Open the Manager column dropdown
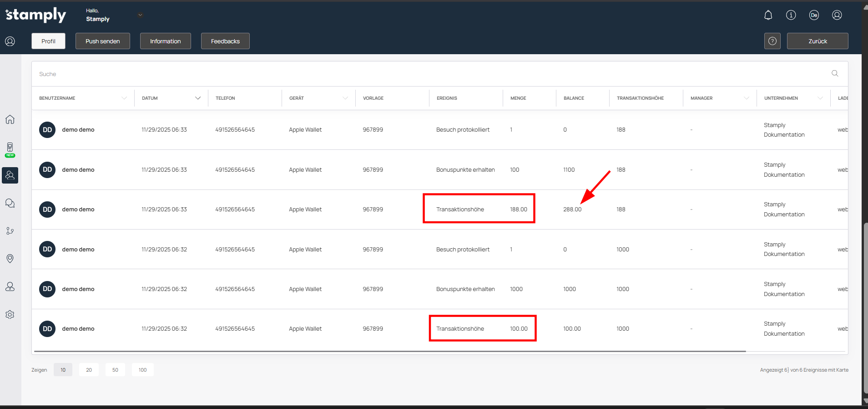The height and width of the screenshot is (409, 868). pos(747,98)
